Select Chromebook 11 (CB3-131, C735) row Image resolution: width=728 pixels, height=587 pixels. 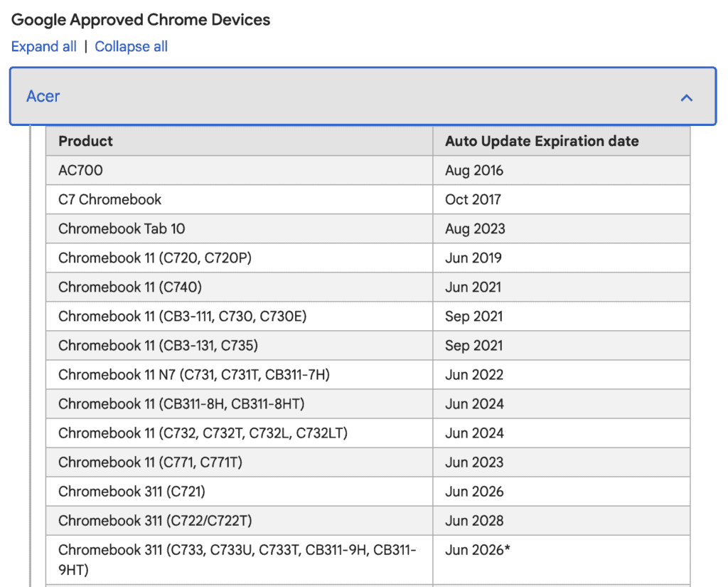160,345
